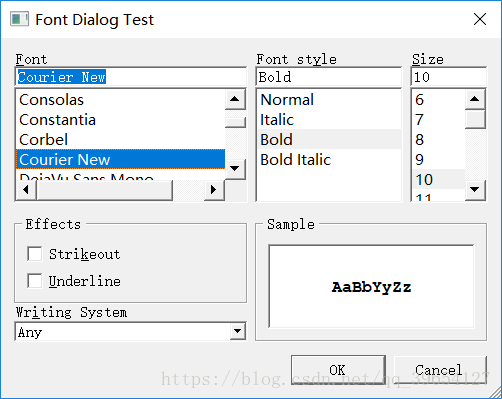
Task: Click the Size text input field
Action: click(448, 77)
